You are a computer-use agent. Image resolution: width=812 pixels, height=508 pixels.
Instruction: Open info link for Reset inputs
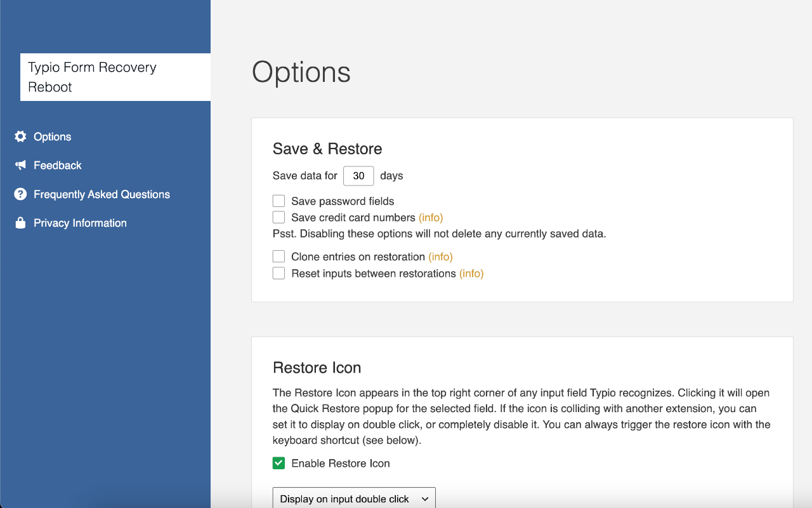click(471, 273)
